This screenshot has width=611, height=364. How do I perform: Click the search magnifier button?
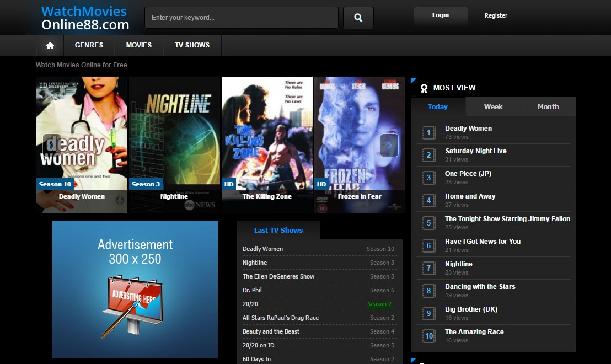[x=358, y=18]
